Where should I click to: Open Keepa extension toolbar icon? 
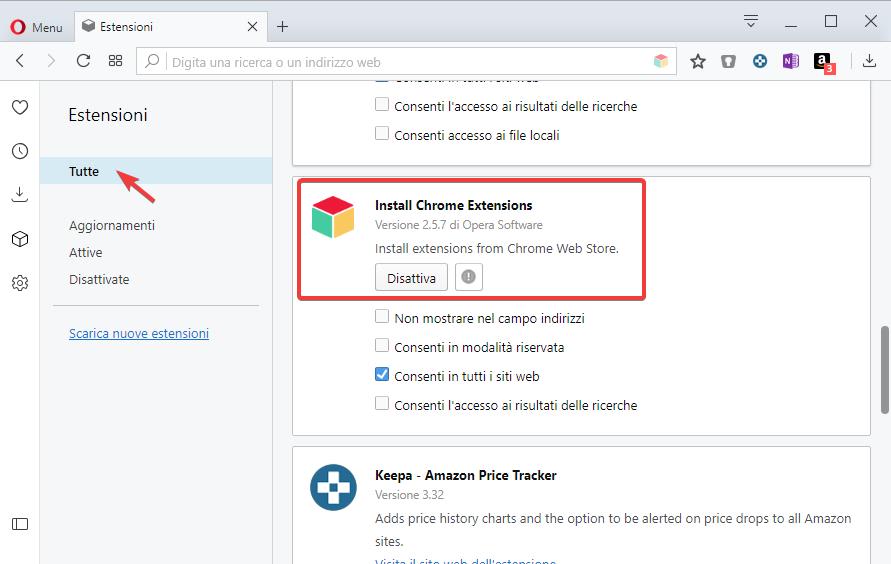click(x=760, y=61)
